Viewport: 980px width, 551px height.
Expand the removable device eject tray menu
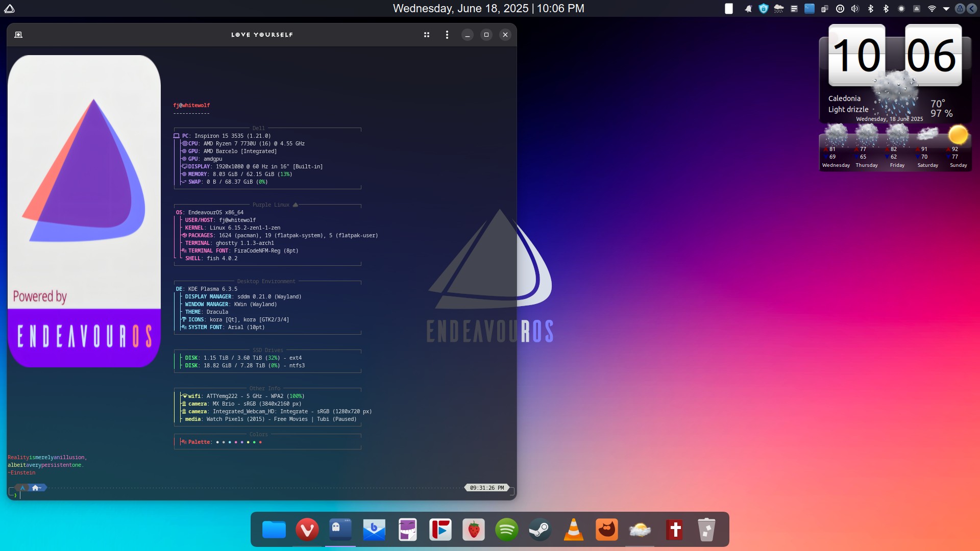coord(917,9)
